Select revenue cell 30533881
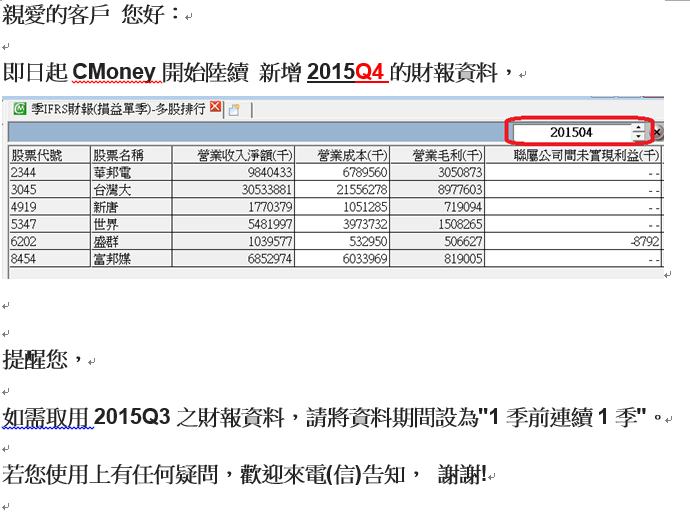 tap(233, 190)
